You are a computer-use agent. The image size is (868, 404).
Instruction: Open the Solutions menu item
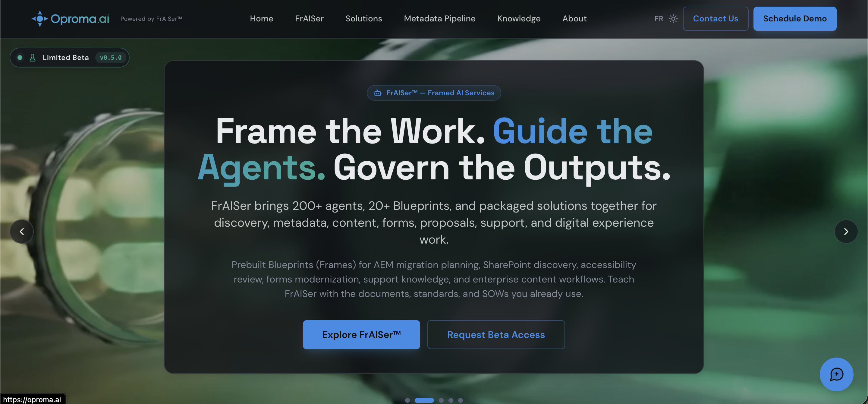(x=363, y=18)
